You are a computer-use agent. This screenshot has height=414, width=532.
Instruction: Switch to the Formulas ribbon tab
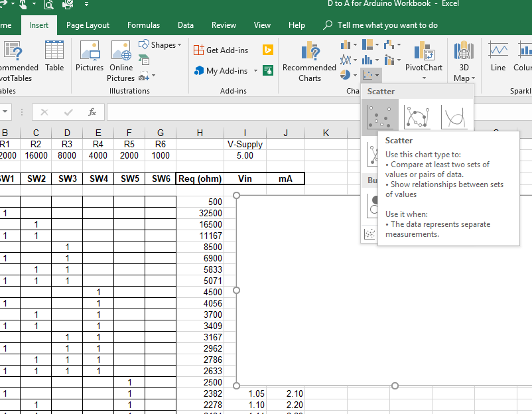[x=143, y=25]
